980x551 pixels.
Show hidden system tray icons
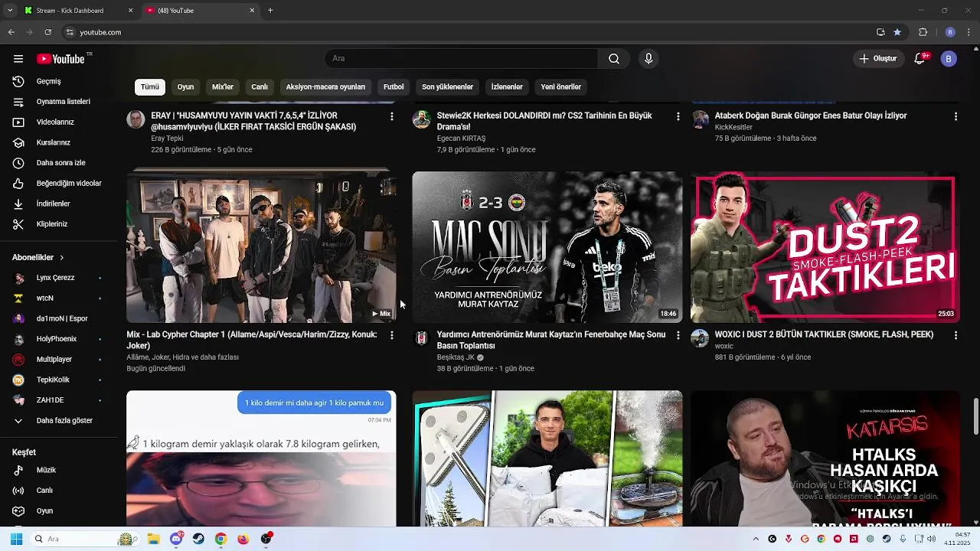[x=756, y=539]
